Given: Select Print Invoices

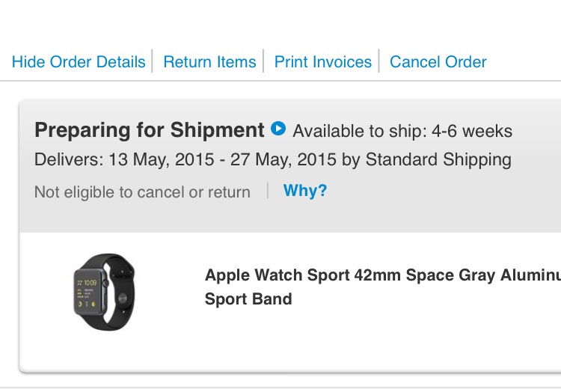Looking at the screenshot, I should point(322,62).
